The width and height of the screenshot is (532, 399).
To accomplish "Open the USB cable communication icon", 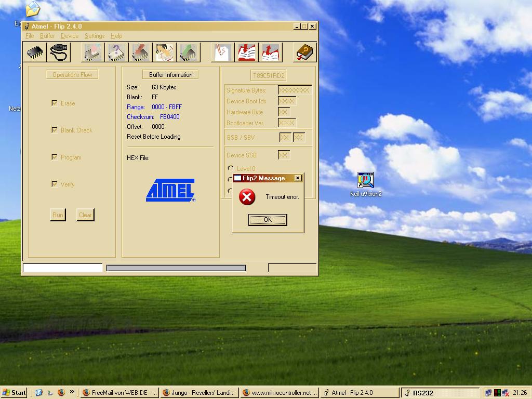I will pyautogui.click(x=59, y=52).
